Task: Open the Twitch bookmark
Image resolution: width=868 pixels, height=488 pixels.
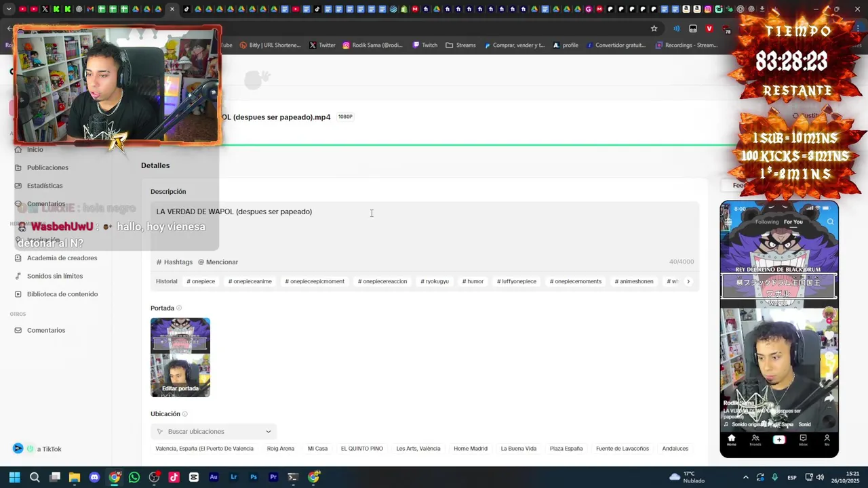Action: [425, 45]
